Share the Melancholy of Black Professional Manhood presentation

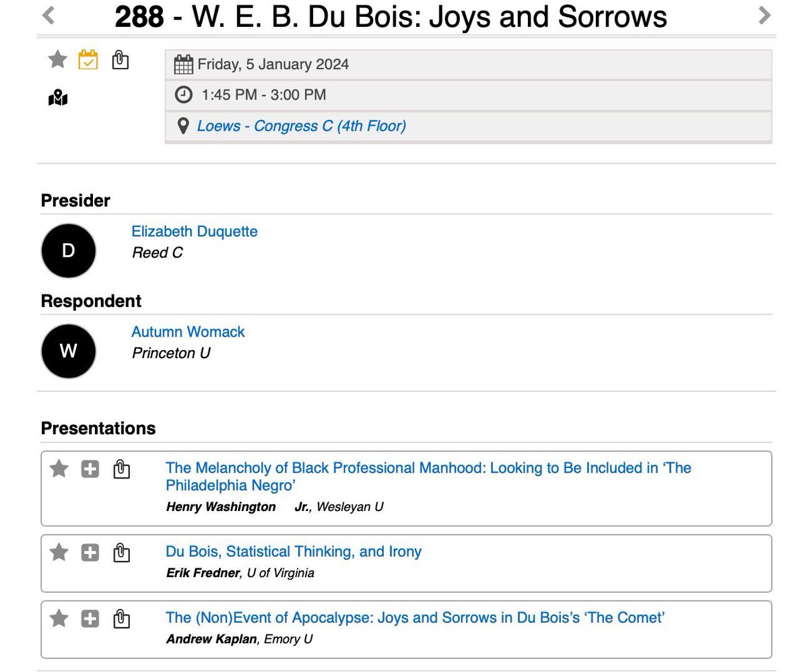click(121, 469)
